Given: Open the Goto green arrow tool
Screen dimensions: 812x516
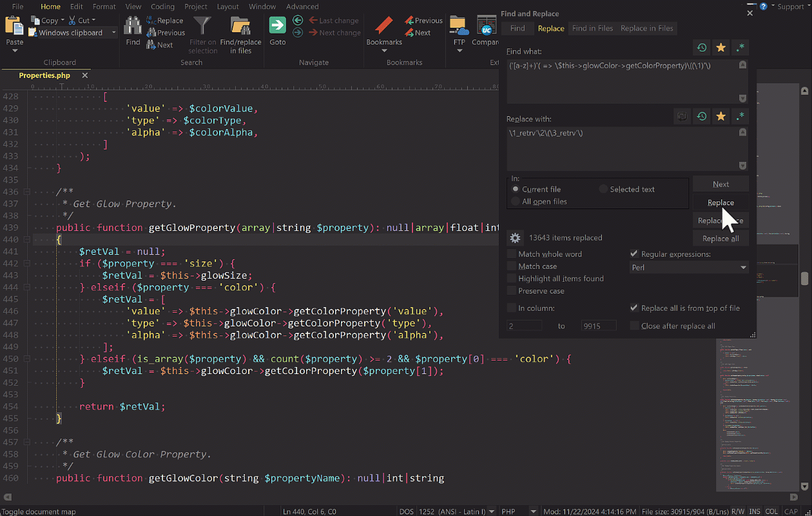Looking at the screenshot, I should pos(278,26).
